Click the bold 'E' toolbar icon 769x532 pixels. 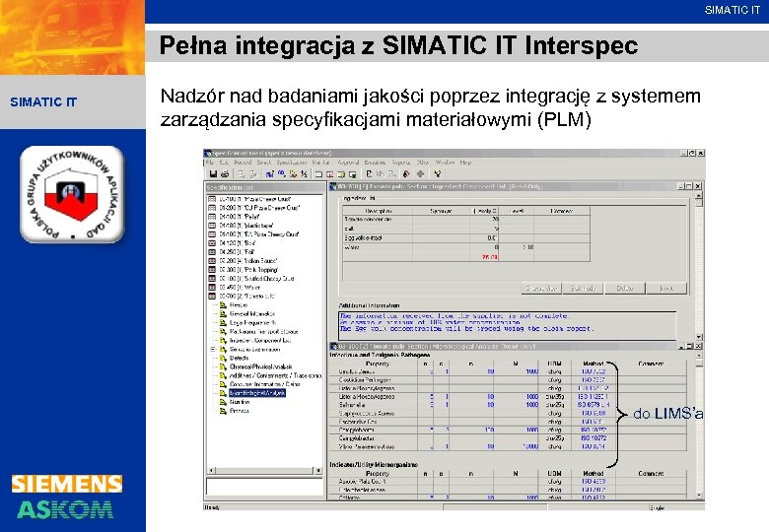370,174
